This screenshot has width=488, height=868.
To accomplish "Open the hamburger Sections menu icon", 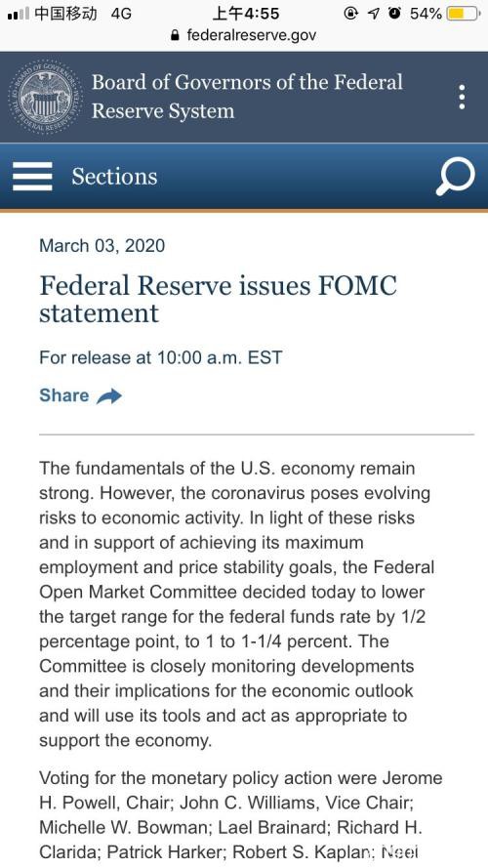I will [x=32, y=177].
